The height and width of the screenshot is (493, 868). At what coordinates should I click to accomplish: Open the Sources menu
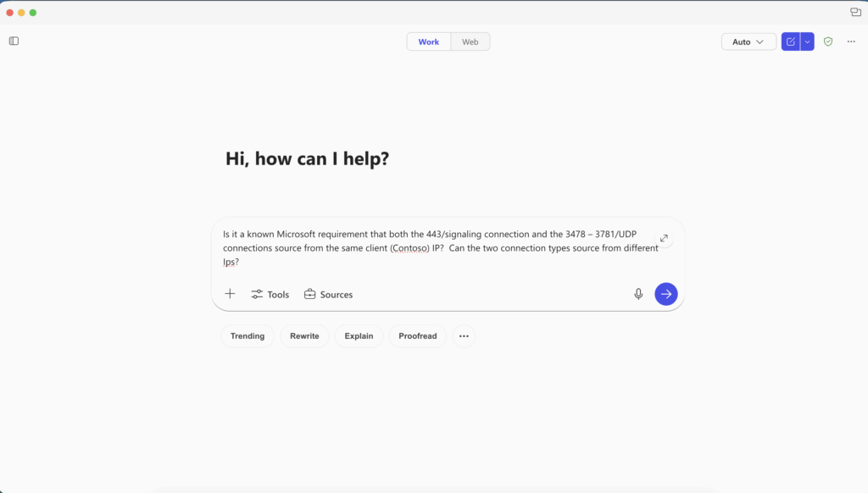click(329, 295)
